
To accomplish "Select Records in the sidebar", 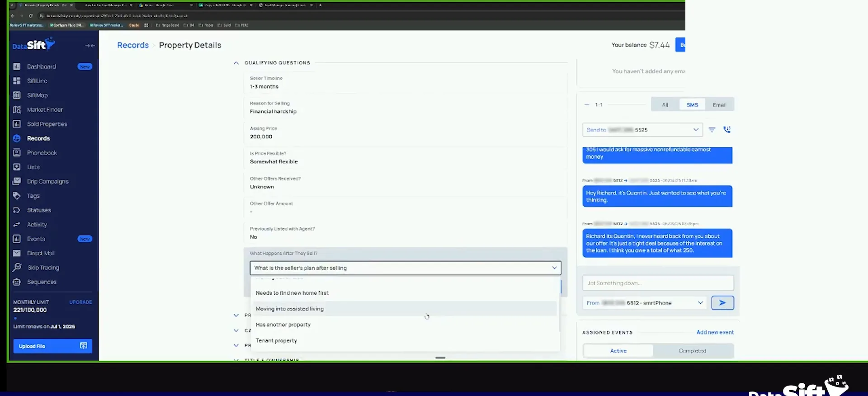I will (38, 138).
